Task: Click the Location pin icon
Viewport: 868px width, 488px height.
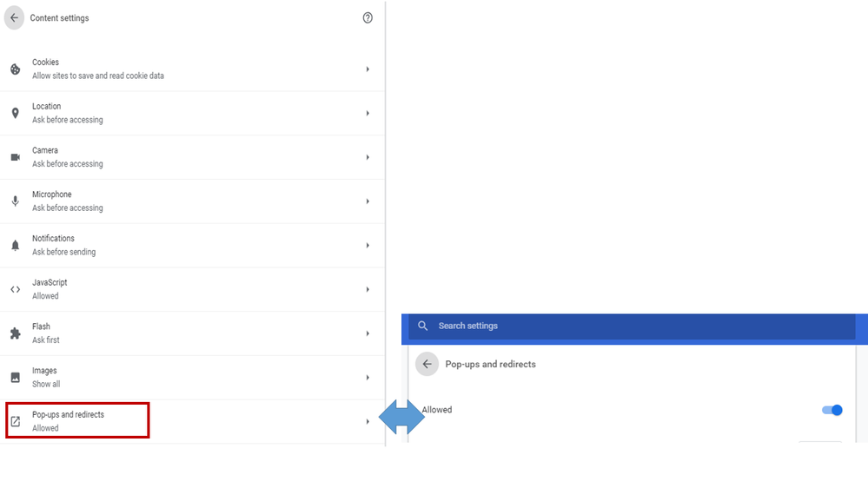Action: (x=15, y=113)
